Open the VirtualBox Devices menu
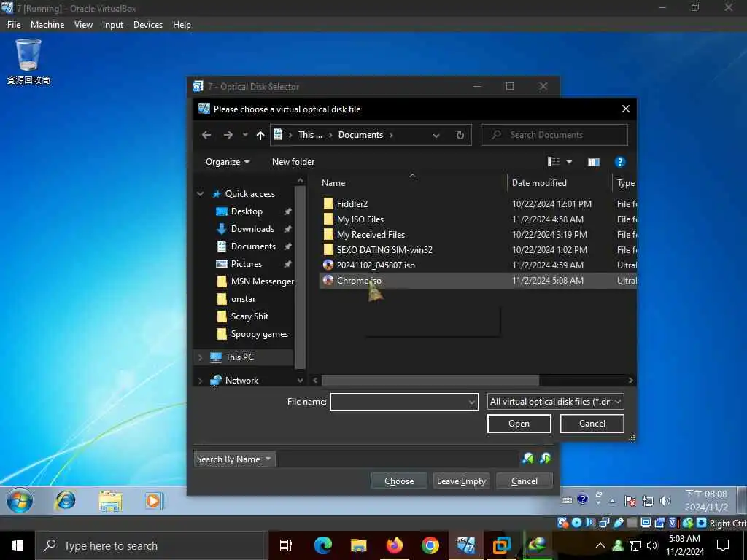The height and width of the screenshot is (560, 747). [147, 25]
